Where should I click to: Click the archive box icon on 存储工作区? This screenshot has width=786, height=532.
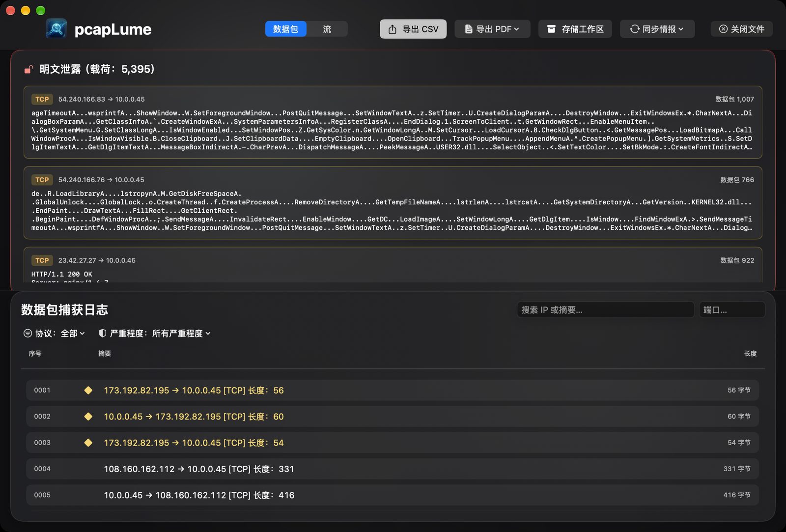552,29
